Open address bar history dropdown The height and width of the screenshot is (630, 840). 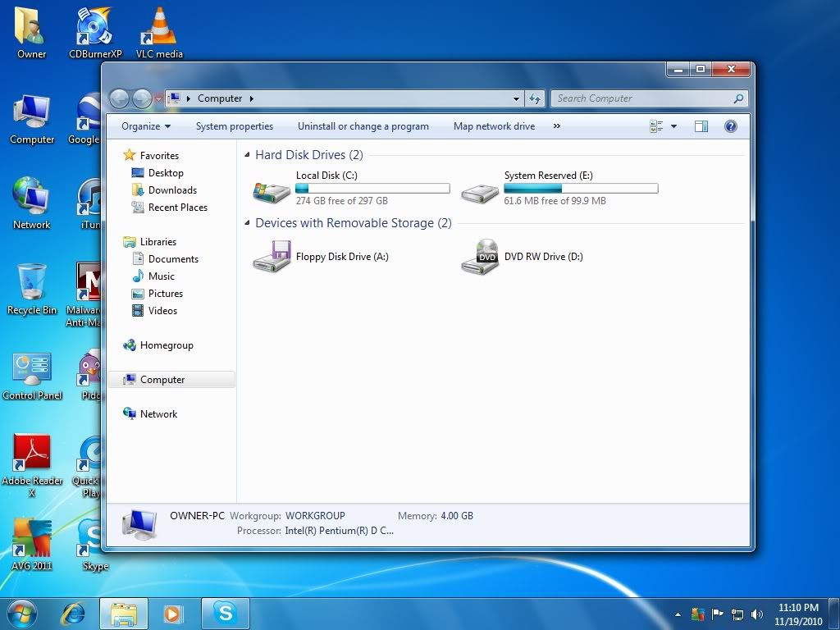[516, 98]
